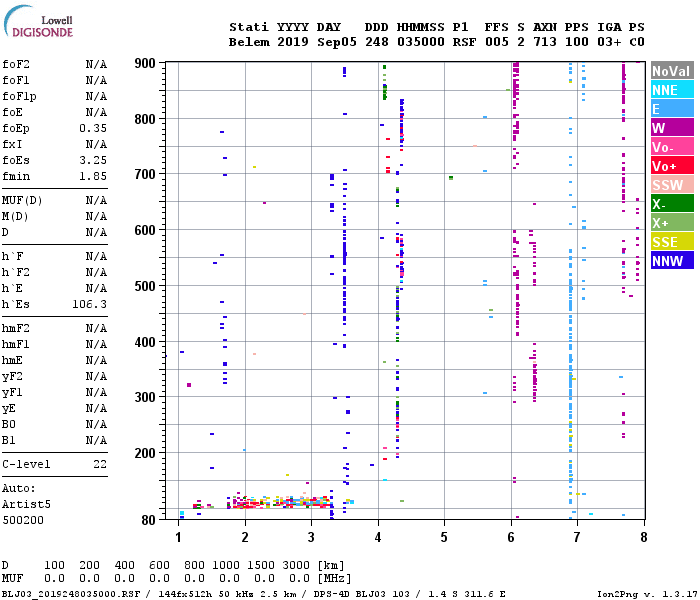Select the yellow SSE legend swatch
The width and height of the screenshot is (700, 600).
coord(672,242)
